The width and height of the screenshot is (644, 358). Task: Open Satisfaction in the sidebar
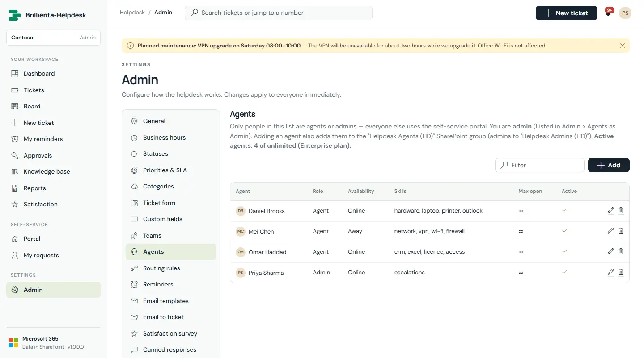(x=53, y=204)
